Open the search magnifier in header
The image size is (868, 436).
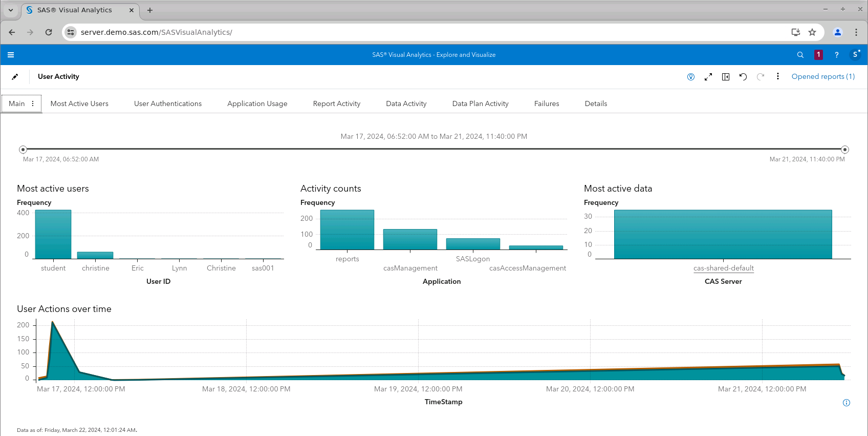pos(800,55)
